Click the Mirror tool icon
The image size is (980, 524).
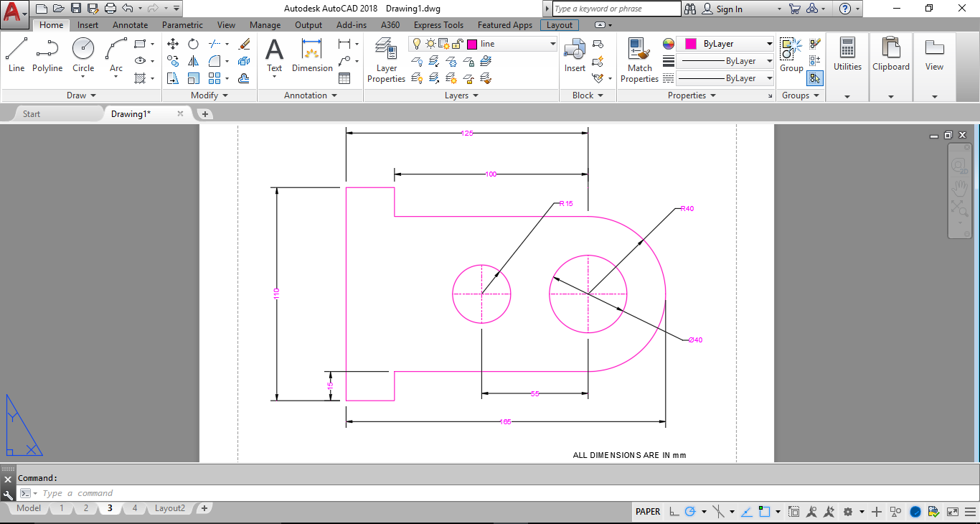194,61
